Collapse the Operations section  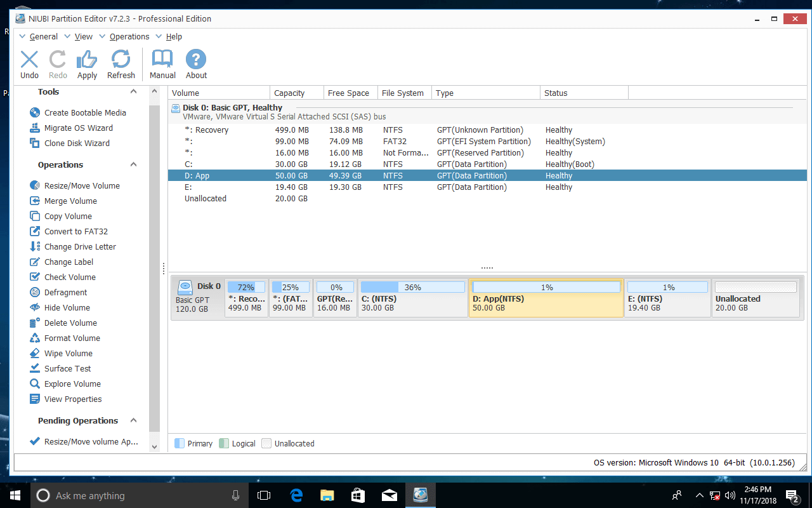coord(133,164)
